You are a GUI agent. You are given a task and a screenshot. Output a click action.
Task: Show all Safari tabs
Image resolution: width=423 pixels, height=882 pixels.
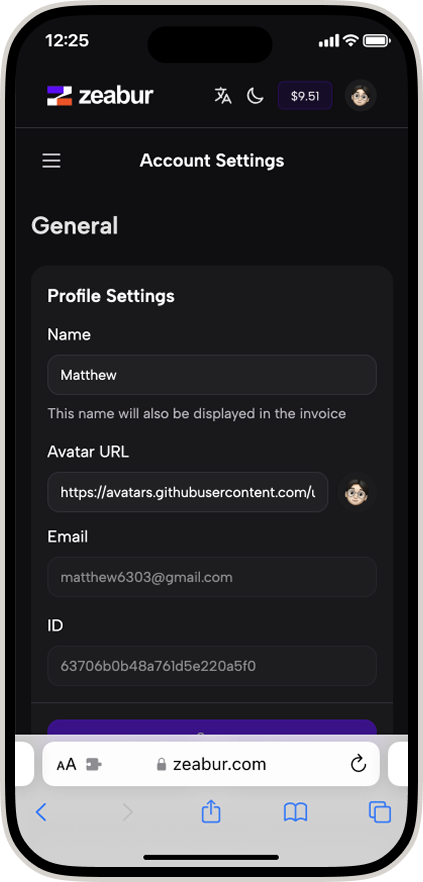(x=380, y=812)
